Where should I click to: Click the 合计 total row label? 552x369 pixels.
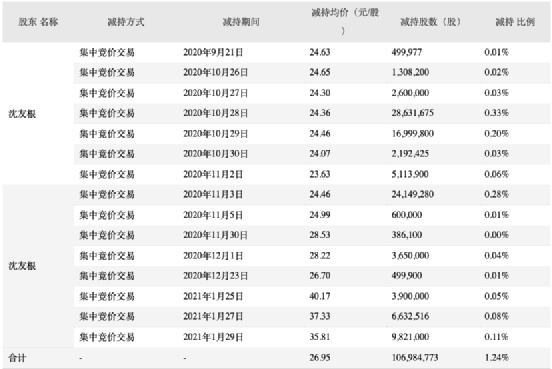pos(17,358)
